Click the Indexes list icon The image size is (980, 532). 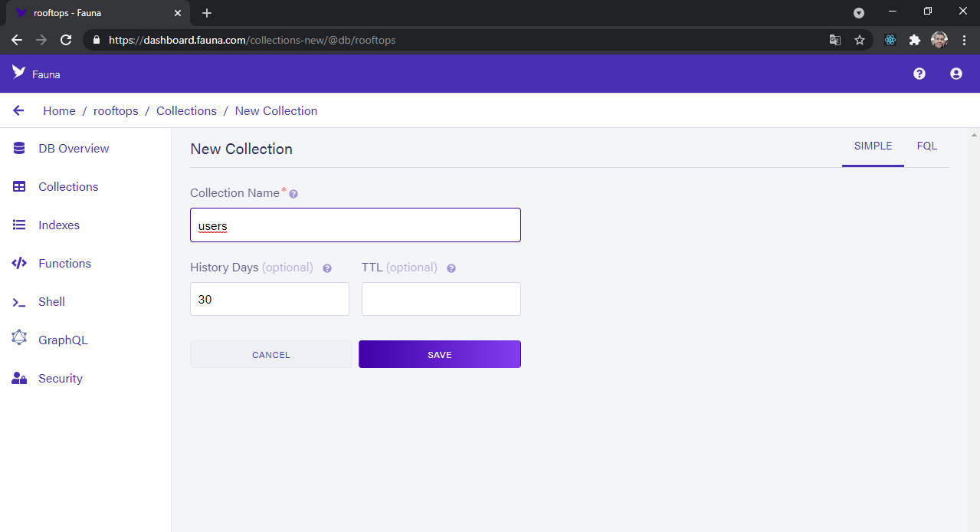[19, 225]
